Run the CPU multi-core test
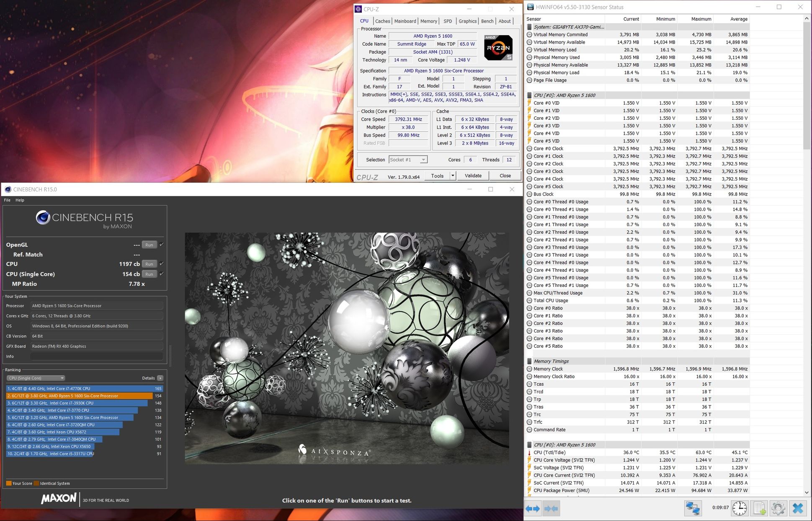Image resolution: width=812 pixels, height=521 pixels. tap(149, 264)
